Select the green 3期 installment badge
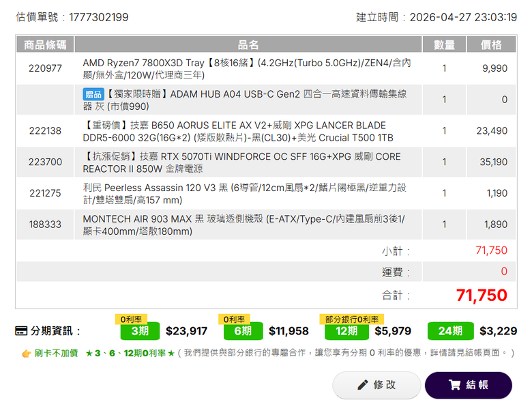This screenshot has height=415, width=532. pyautogui.click(x=140, y=331)
